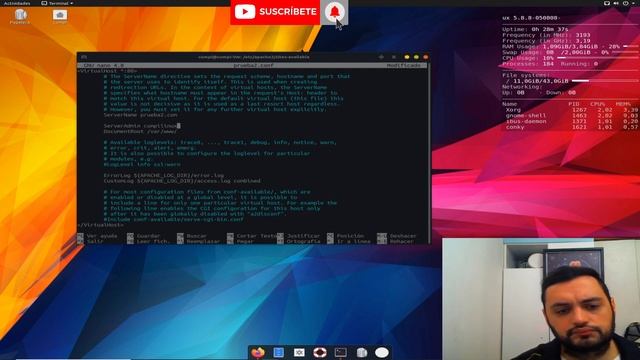Viewport: 640px width, 360px height.
Task: Click the red notification bell icon
Action: tap(334, 12)
